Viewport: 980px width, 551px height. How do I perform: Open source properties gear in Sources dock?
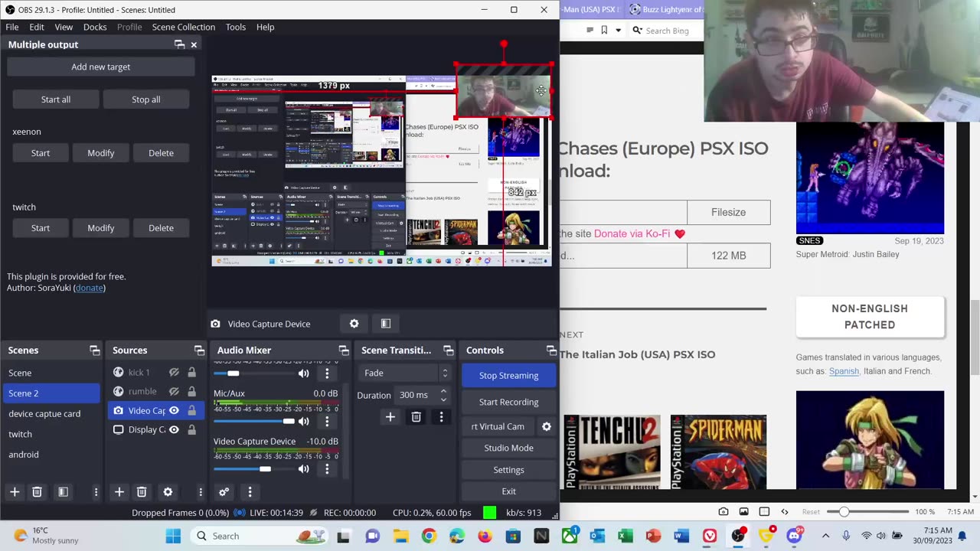[x=168, y=492]
